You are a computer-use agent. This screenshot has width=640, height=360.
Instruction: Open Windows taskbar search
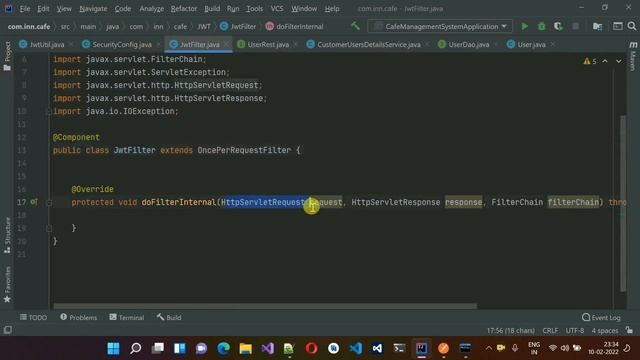[136, 348]
